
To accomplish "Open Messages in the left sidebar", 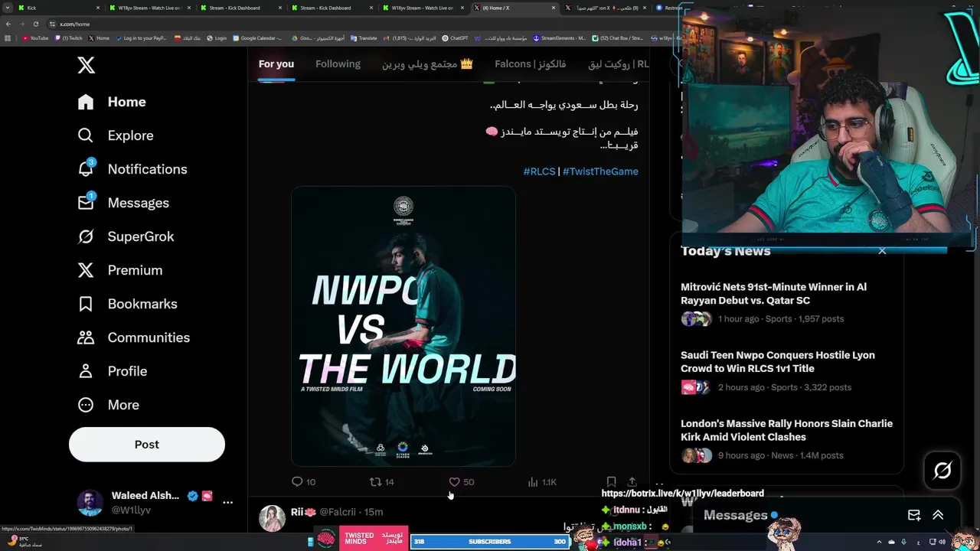I will pos(123,203).
